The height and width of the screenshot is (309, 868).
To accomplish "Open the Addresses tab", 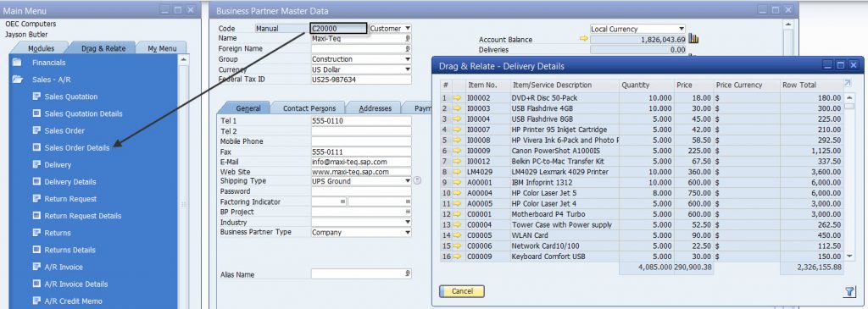I will click(375, 108).
